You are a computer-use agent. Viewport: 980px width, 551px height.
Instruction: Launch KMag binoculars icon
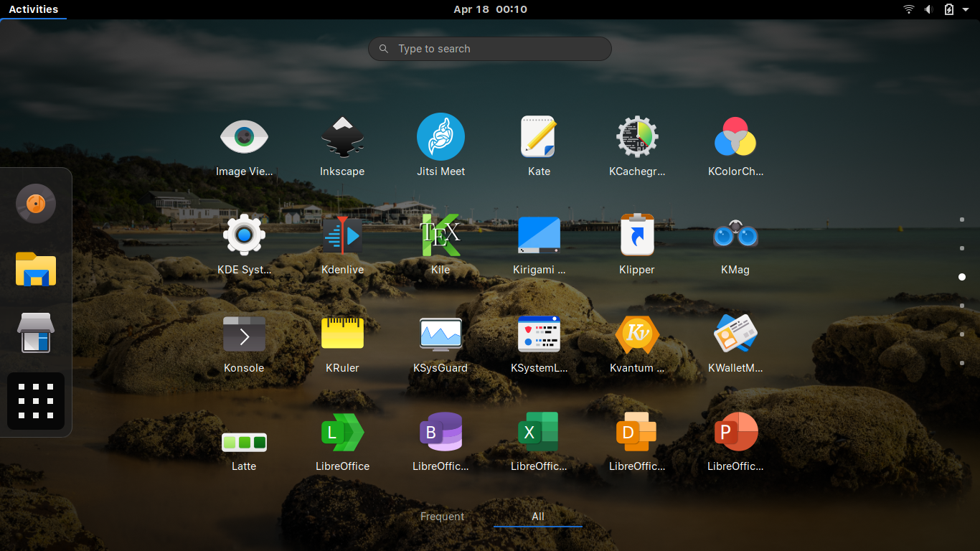click(735, 235)
